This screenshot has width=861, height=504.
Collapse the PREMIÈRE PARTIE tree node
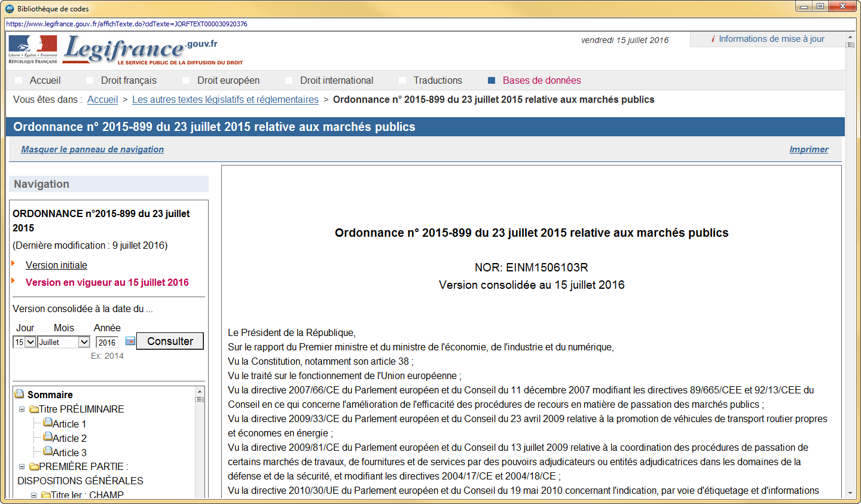(22, 467)
